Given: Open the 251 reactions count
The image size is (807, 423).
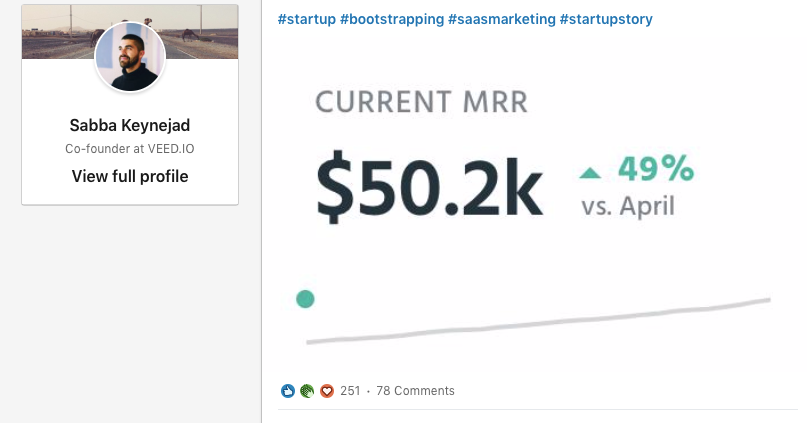Looking at the screenshot, I should [x=350, y=391].
